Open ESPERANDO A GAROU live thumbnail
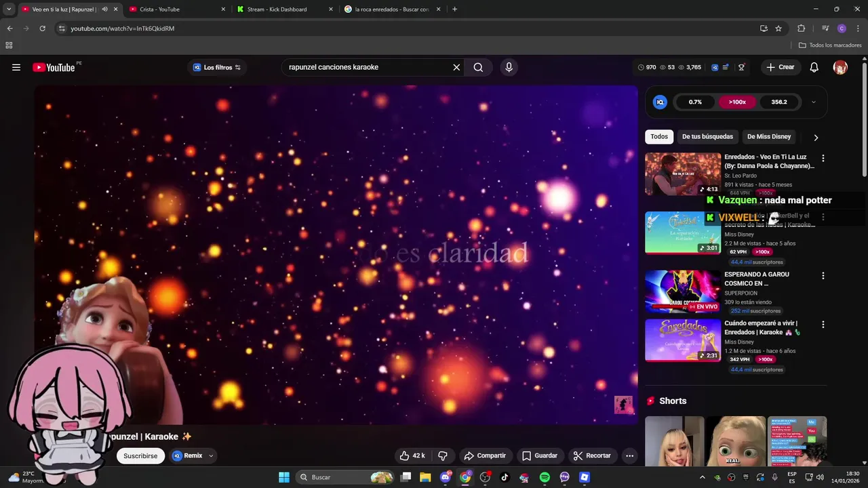This screenshot has width=868, height=488. pyautogui.click(x=683, y=291)
